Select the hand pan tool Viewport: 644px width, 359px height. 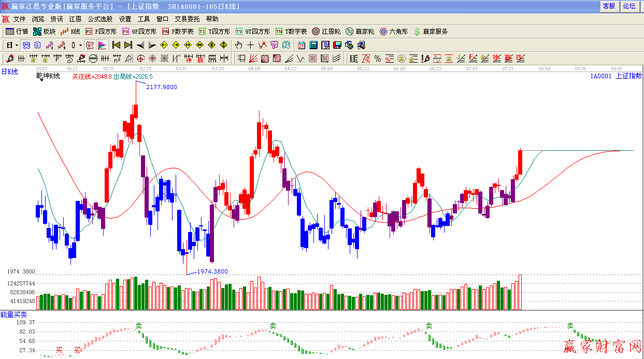[239, 45]
